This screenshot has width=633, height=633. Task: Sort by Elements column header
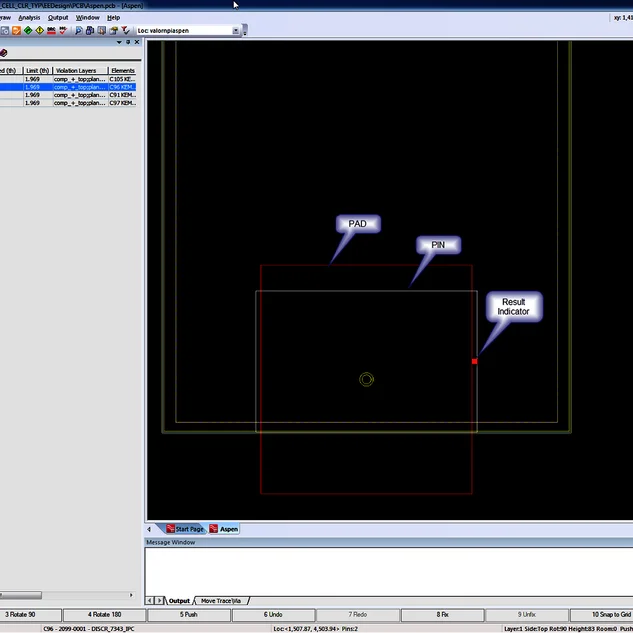pos(123,71)
